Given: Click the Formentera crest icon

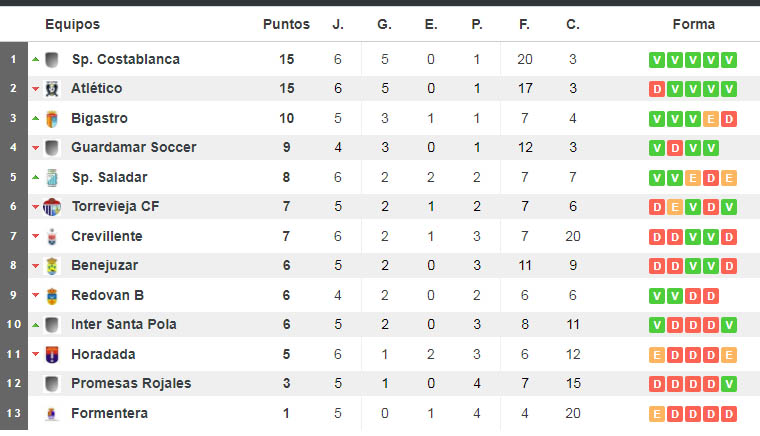Looking at the screenshot, I should coord(52,414).
